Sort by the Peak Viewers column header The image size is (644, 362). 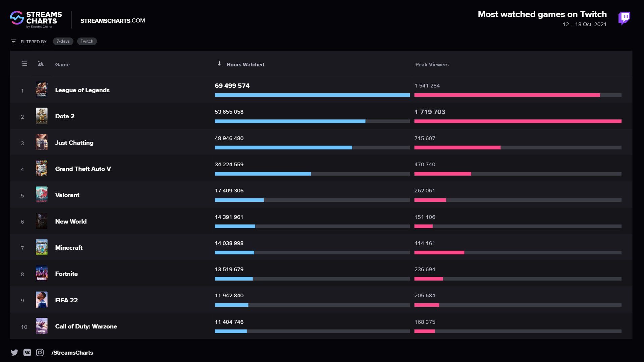[x=432, y=64]
